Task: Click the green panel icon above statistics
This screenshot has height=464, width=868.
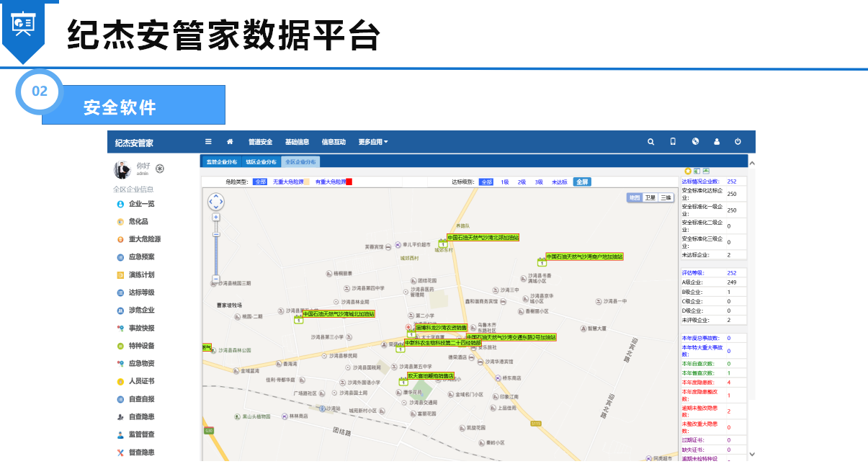Action: 697,171
